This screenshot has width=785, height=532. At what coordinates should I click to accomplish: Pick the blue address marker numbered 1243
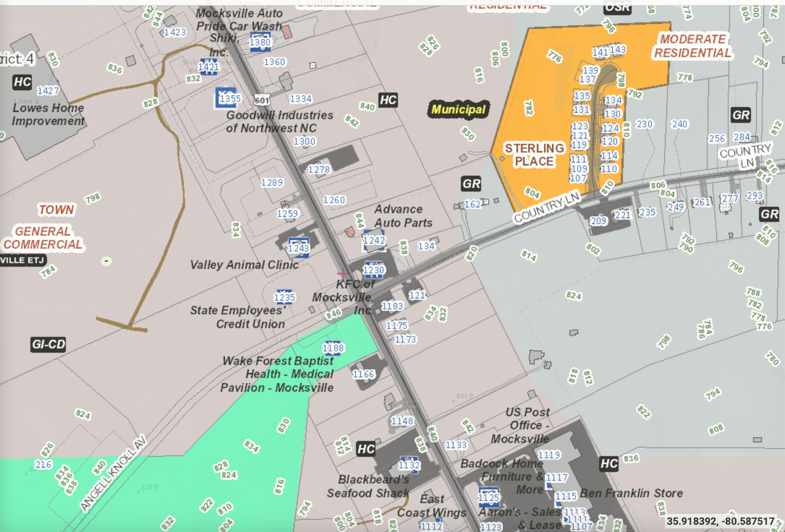(x=298, y=248)
